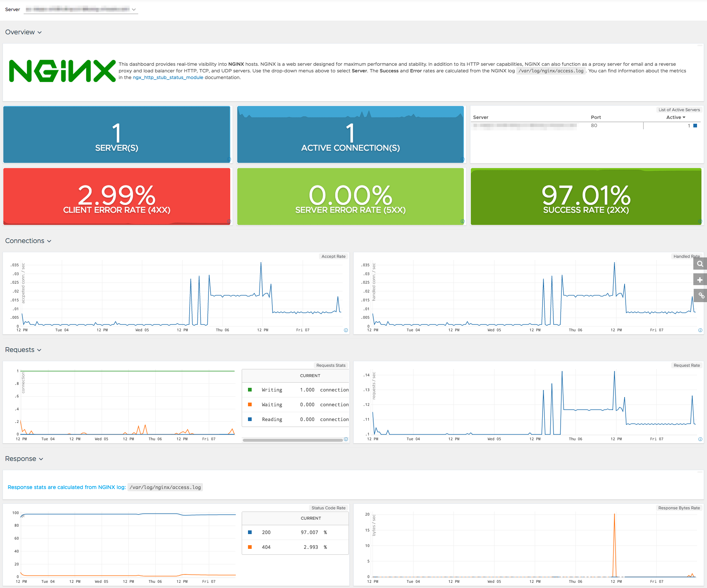Click the chain link share icon
The image size is (707, 588).
click(700, 295)
